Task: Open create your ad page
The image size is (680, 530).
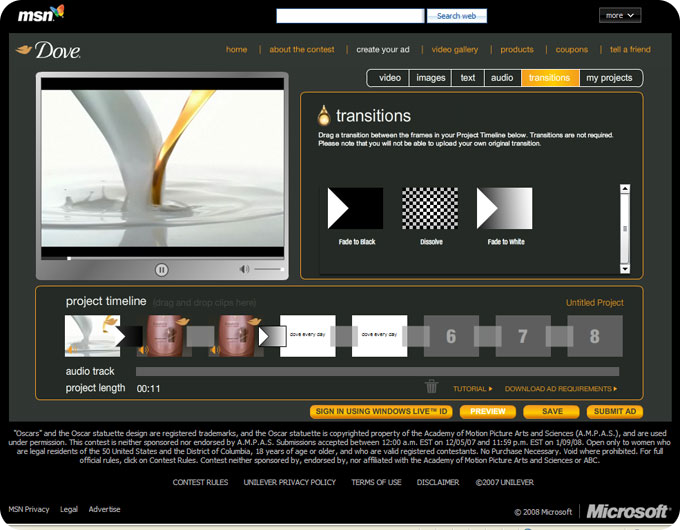Action: tap(383, 49)
